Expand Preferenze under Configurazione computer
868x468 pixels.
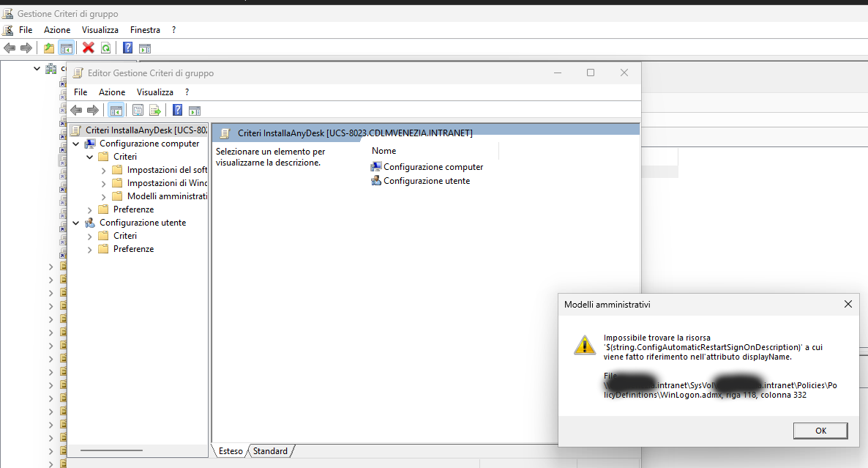(x=90, y=210)
